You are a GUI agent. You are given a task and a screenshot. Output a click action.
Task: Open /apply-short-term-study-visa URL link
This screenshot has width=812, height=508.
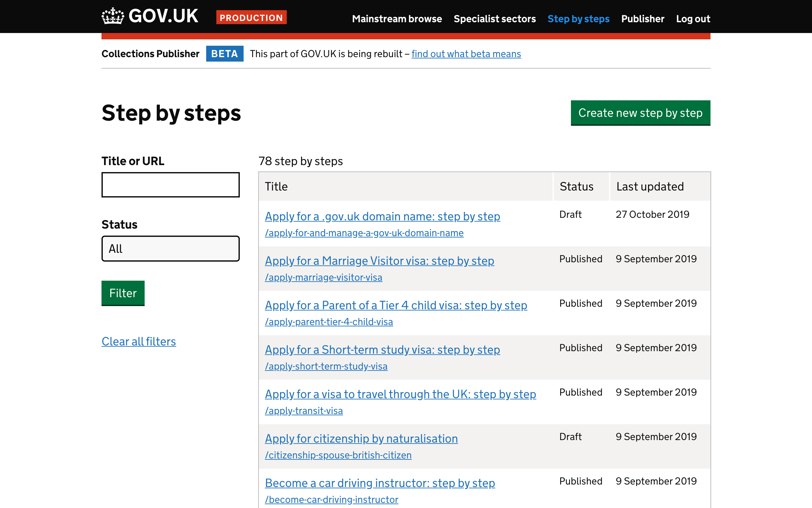(326, 366)
